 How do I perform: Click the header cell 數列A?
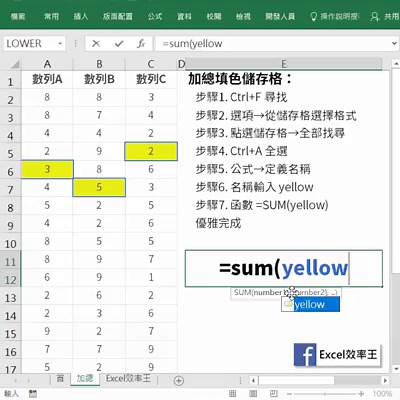(47, 79)
